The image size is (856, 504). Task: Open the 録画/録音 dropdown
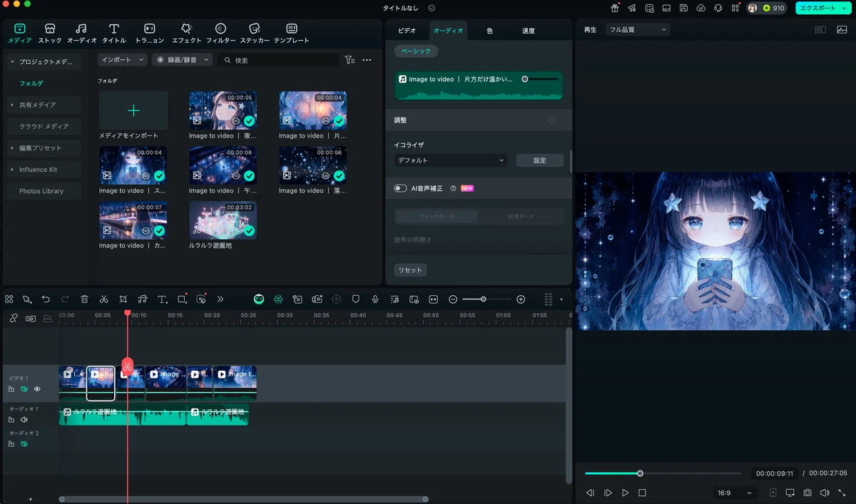(183, 61)
